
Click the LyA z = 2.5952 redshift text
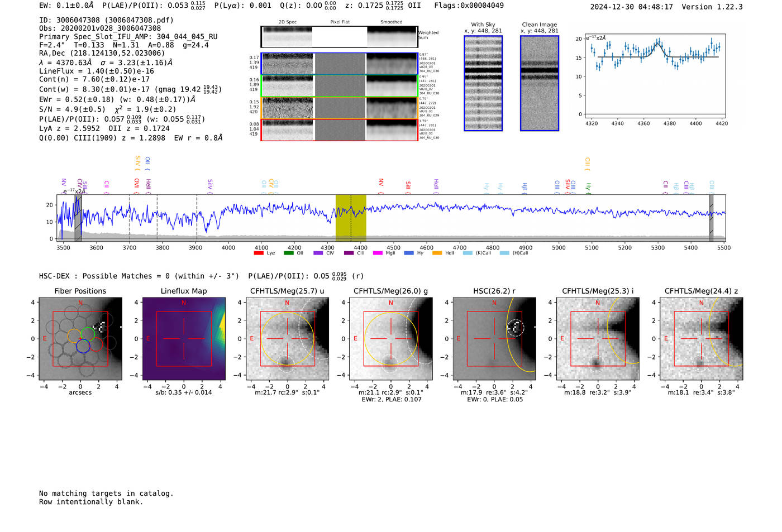[70, 128]
